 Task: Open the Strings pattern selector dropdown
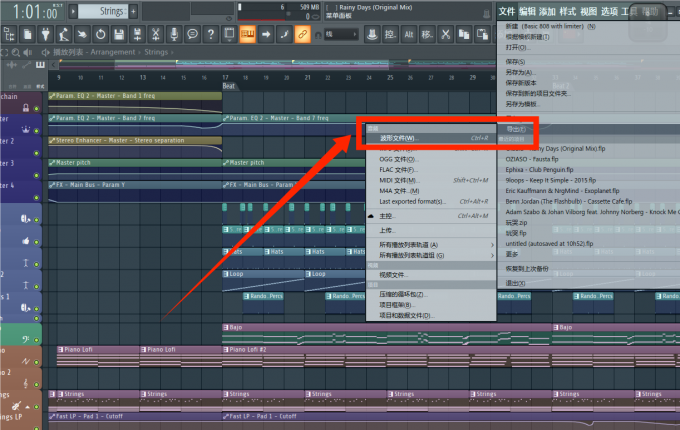point(105,11)
